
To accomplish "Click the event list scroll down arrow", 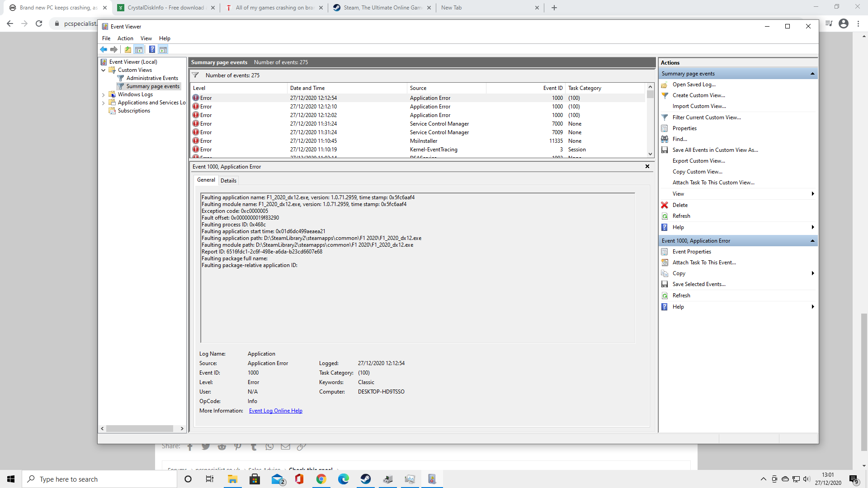I will 650,154.
